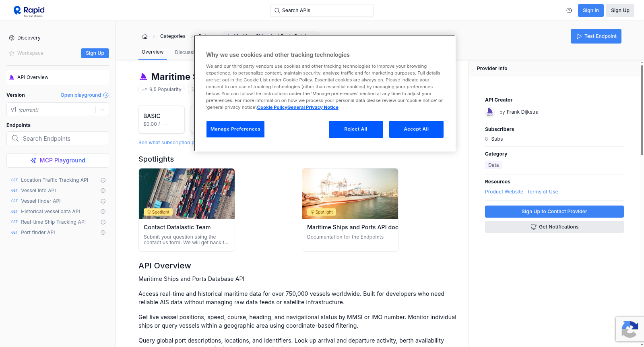Click the search magnifier in Search APIs
This screenshot has width=644, height=347.
pyautogui.click(x=277, y=10)
